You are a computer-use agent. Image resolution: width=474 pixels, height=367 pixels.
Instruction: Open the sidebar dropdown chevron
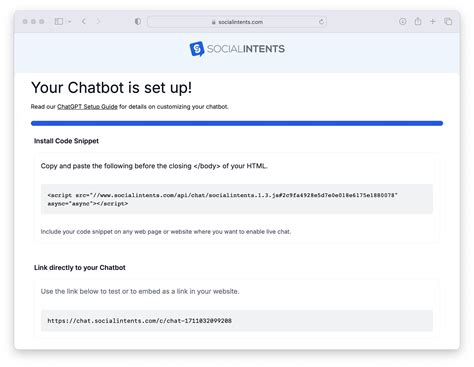(x=70, y=22)
